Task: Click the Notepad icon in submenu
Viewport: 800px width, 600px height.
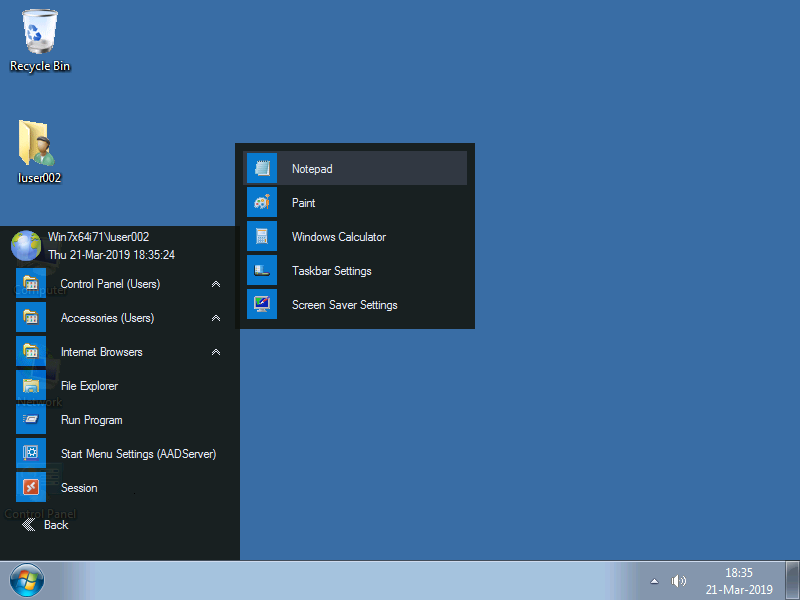Action: point(262,169)
